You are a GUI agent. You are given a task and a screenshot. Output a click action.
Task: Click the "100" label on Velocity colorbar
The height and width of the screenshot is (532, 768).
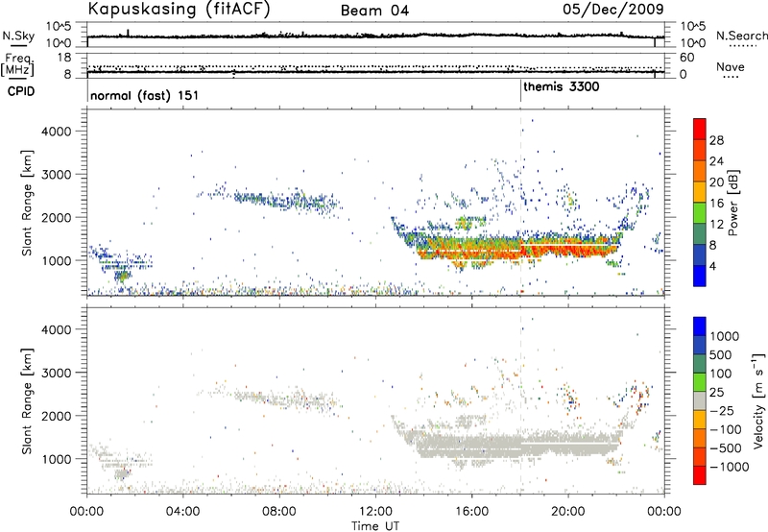(721, 374)
